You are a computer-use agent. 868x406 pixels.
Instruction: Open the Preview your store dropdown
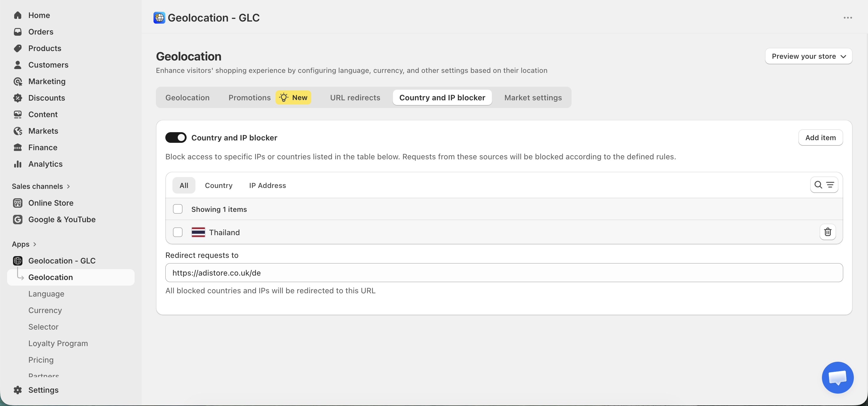tap(808, 56)
